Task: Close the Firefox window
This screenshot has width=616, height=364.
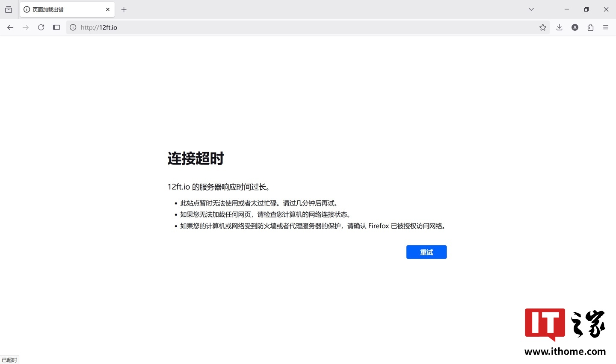Action: (x=606, y=9)
